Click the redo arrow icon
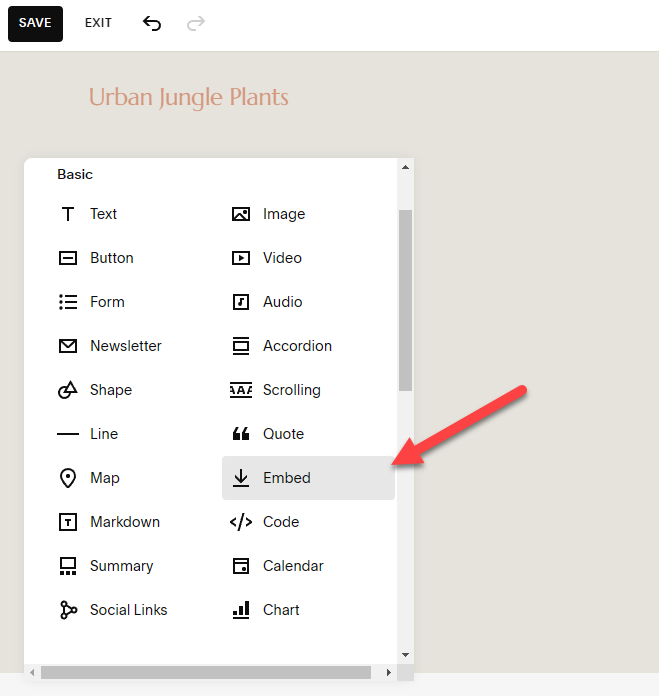The image size is (659, 696). pos(196,23)
